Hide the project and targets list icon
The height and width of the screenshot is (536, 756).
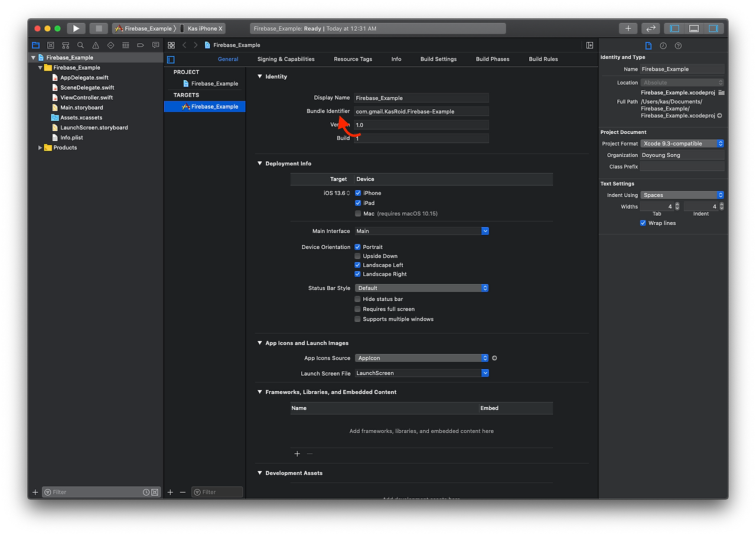pos(171,59)
